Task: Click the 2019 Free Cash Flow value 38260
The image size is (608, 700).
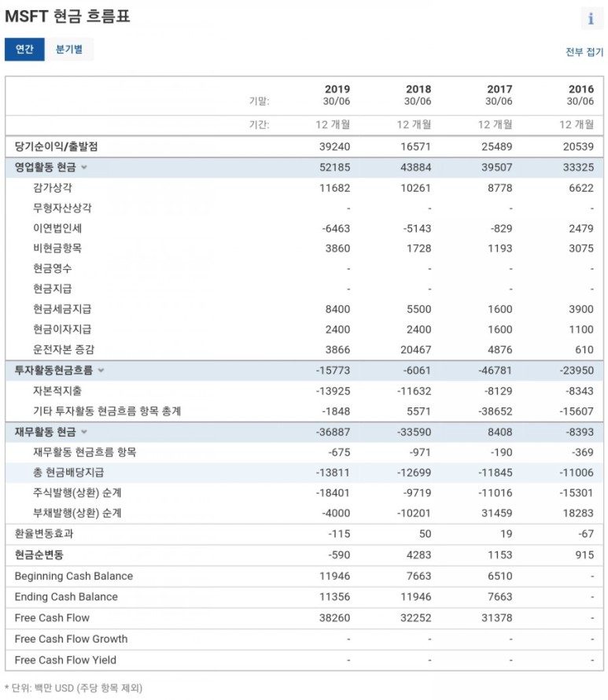Action: (x=335, y=618)
